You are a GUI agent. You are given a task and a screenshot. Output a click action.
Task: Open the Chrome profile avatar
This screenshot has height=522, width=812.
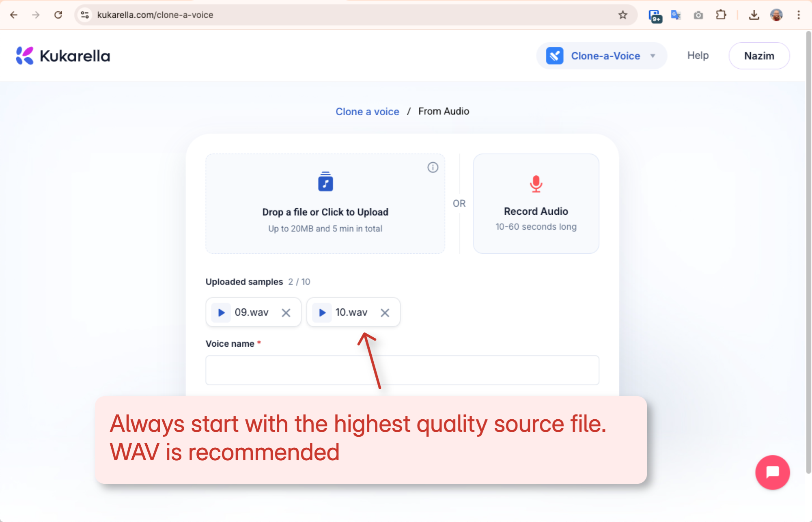[776, 15]
